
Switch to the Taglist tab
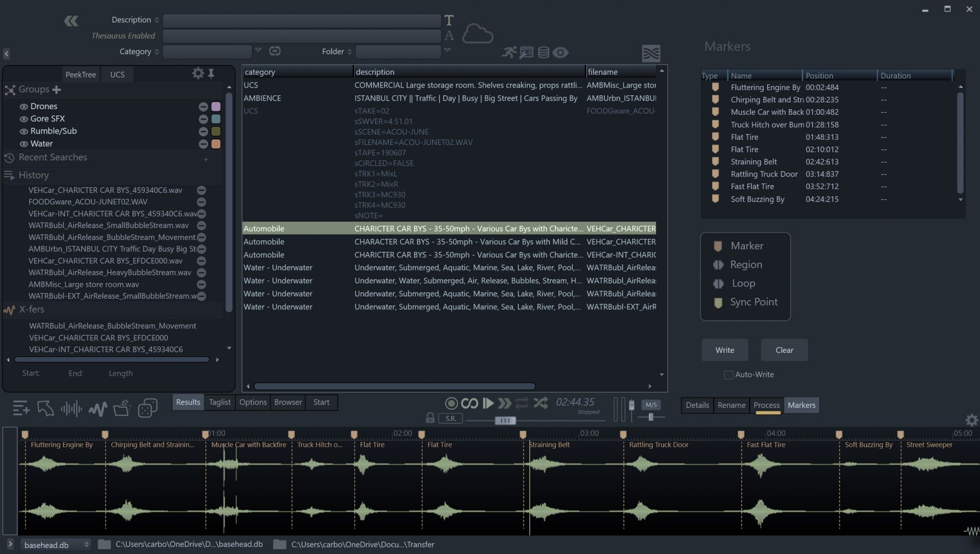(x=219, y=402)
